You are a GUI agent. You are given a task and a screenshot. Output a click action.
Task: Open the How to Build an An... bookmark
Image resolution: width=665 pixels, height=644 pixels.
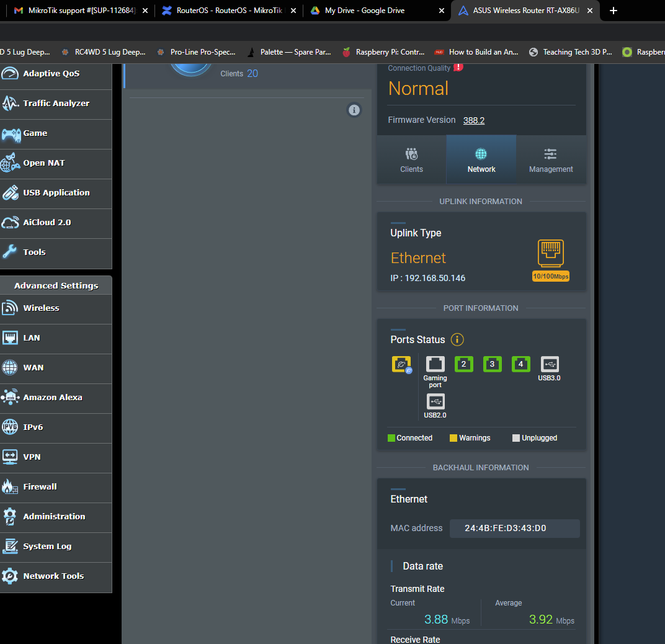point(476,52)
